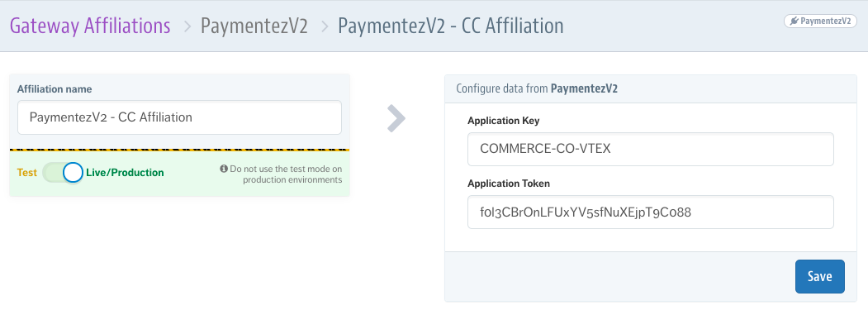
Task: Click the PaymentezV2 - CC Affiliation breadcrumb title
Action: (451, 26)
